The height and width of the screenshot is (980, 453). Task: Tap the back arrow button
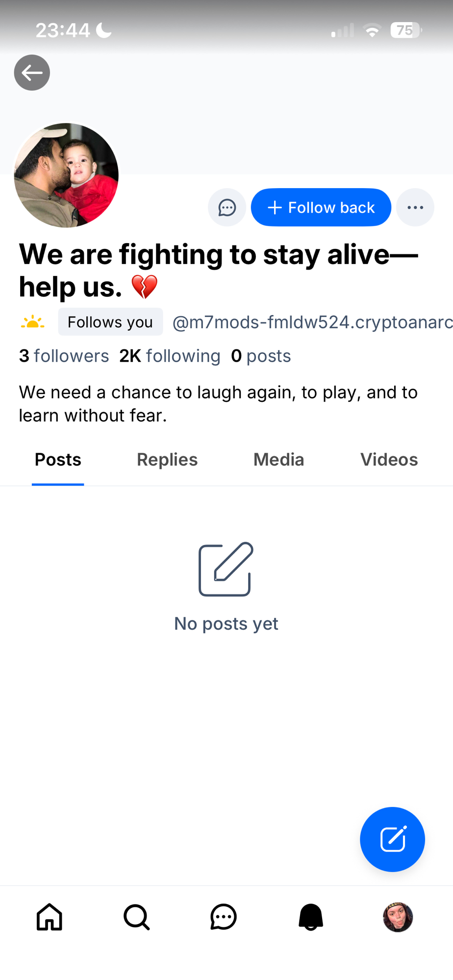tap(32, 73)
